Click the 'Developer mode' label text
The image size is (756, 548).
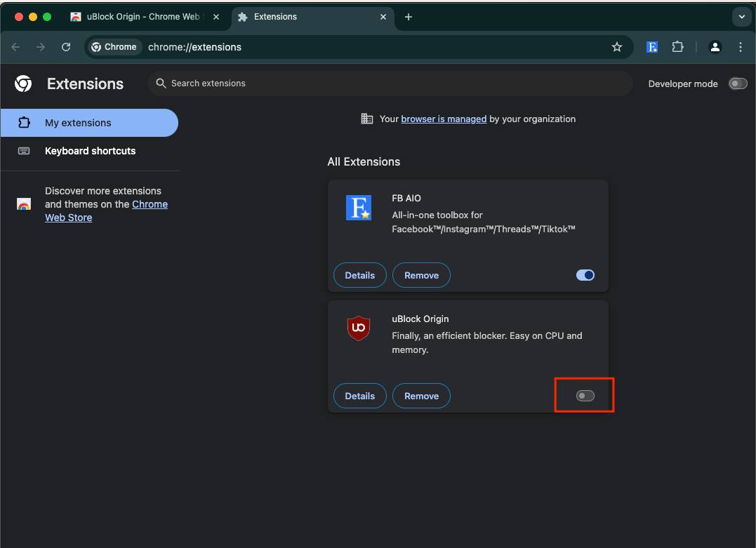[683, 84]
